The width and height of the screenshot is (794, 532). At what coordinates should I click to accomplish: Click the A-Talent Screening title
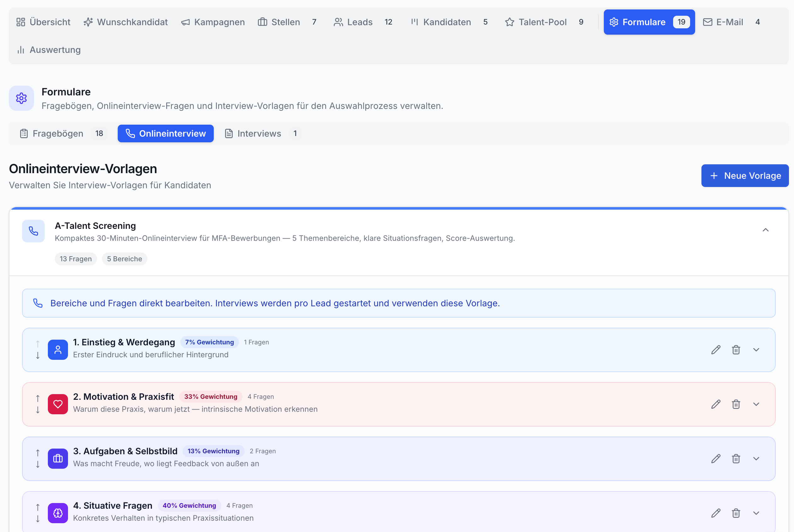click(95, 226)
